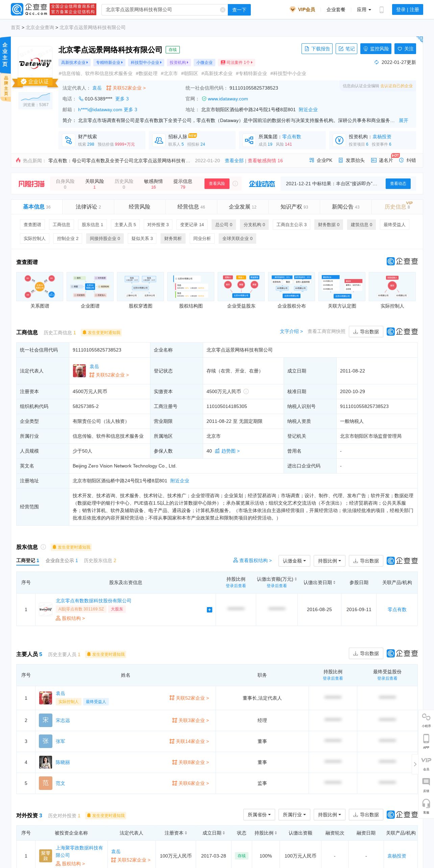Click the 查一下 search button
Image resolution: width=434 pixels, height=868 pixels.
coord(239,10)
